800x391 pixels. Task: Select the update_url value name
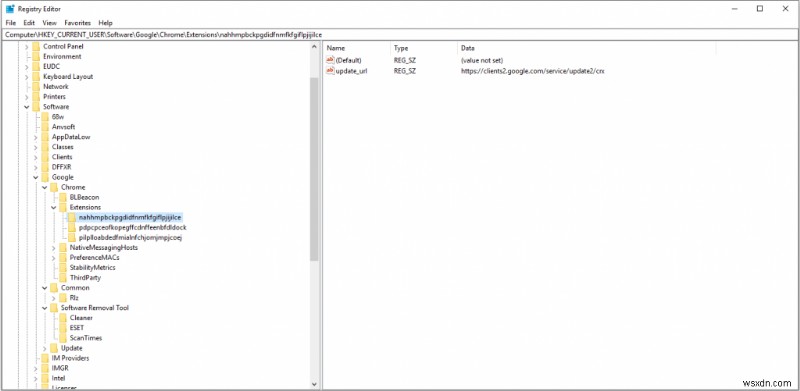pos(351,71)
